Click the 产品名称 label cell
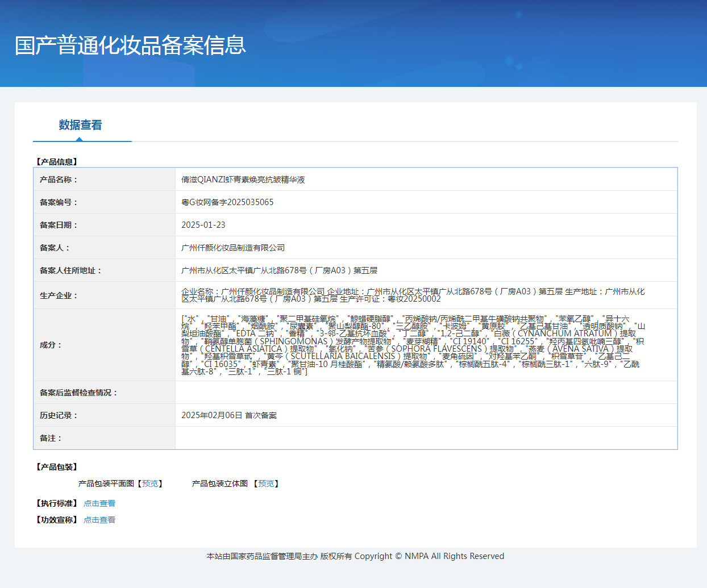Image resolution: width=707 pixels, height=588 pixels. 105,180
